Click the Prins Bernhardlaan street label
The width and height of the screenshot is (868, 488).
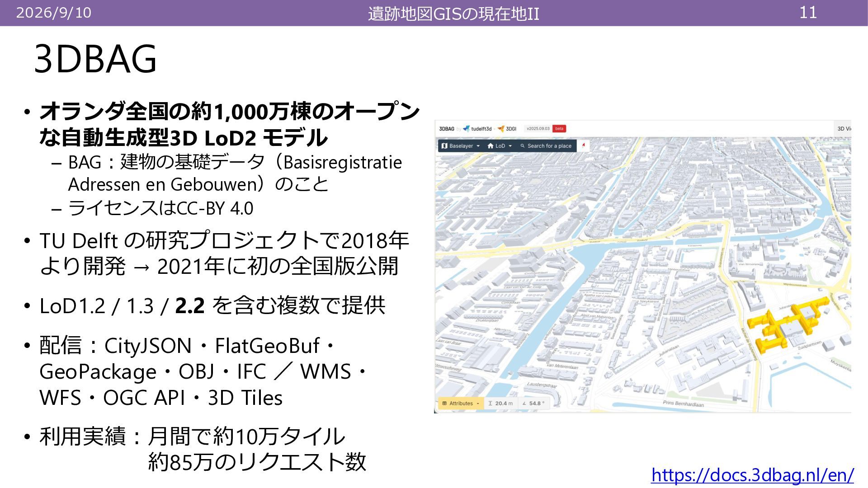(x=683, y=404)
